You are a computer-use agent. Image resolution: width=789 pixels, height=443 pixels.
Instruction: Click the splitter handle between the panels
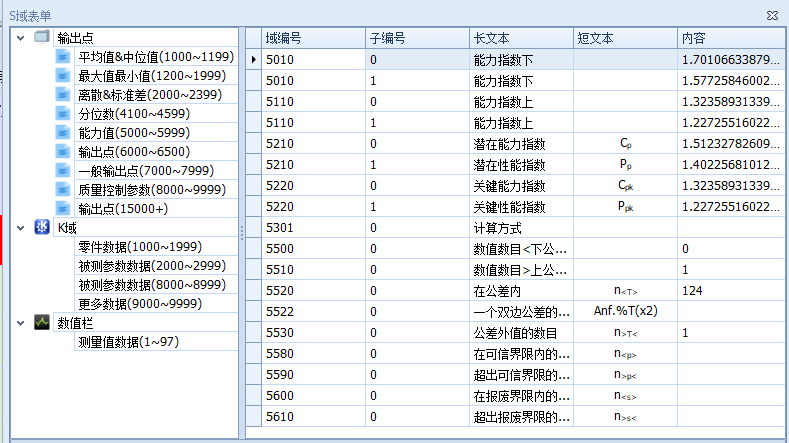[x=242, y=232]
